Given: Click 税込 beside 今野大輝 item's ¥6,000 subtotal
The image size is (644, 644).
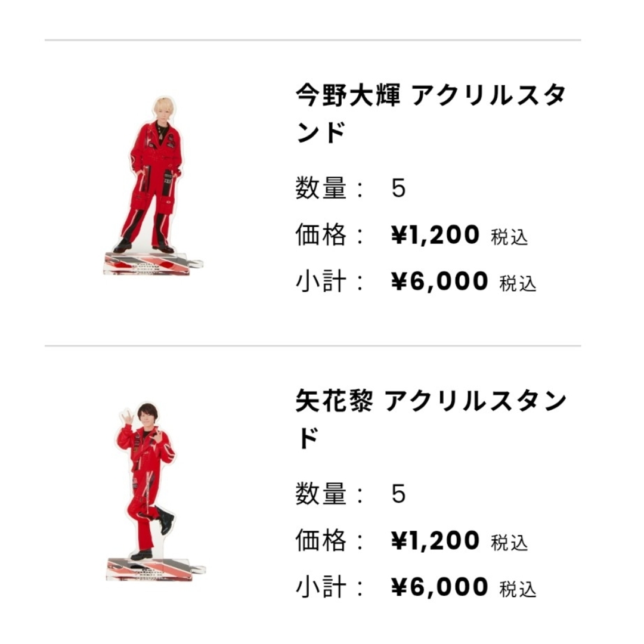Looking at the screenshot, I should pyautogui.click(x=518, y=283).
